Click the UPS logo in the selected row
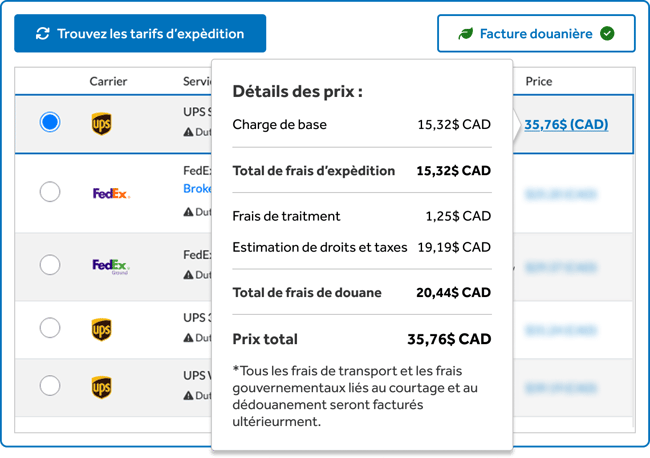 (102, 124)
